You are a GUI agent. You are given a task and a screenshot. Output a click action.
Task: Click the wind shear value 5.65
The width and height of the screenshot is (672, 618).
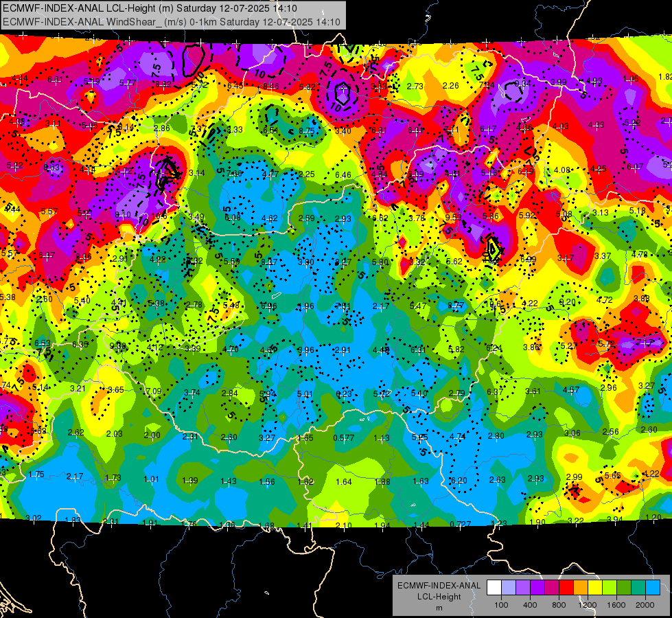613,475
